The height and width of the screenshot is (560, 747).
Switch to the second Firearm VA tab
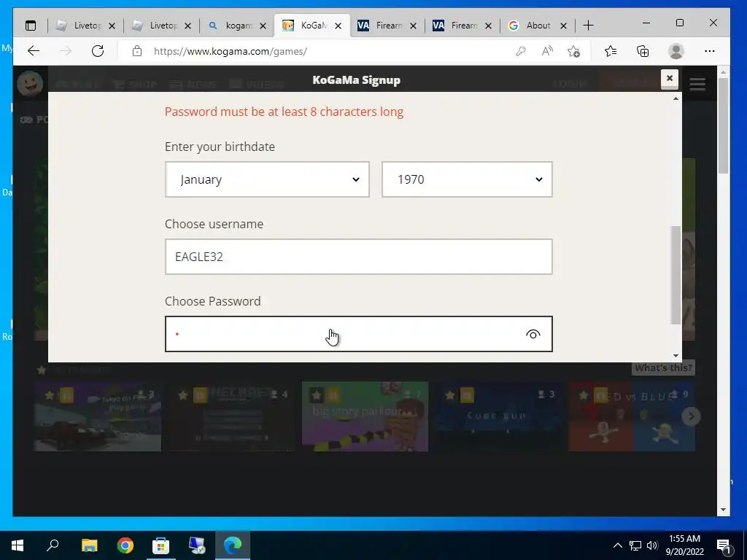point(462,26)
